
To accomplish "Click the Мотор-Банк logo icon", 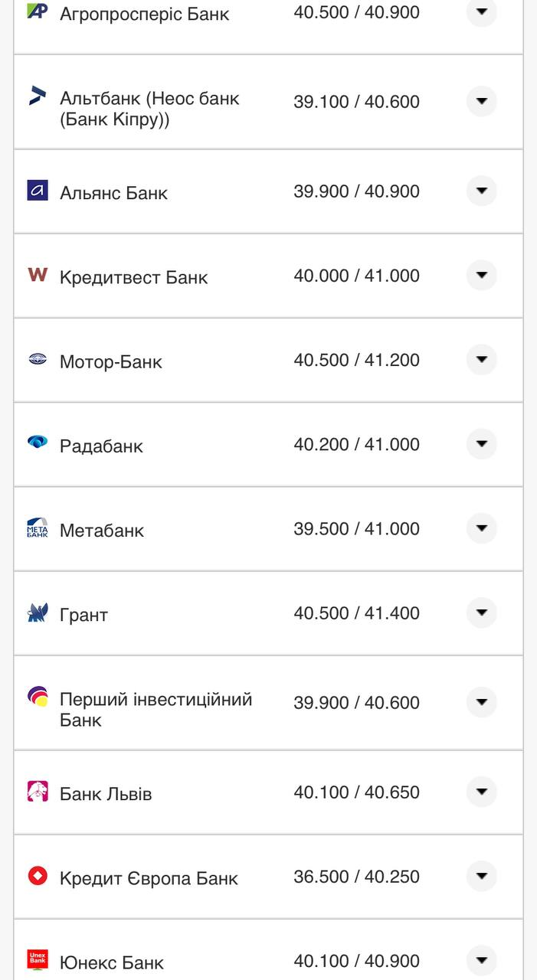I will click(38, 359).
